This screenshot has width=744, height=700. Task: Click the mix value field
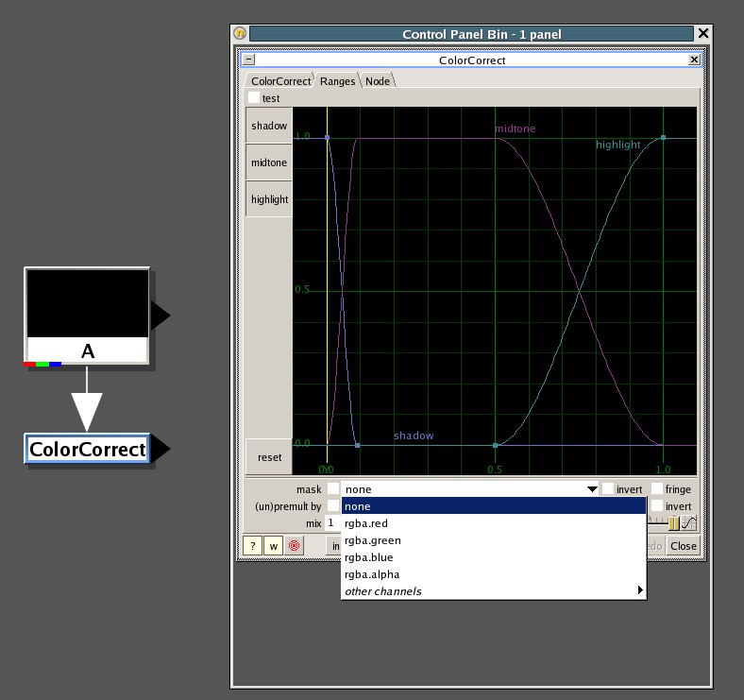pos(332,522)
